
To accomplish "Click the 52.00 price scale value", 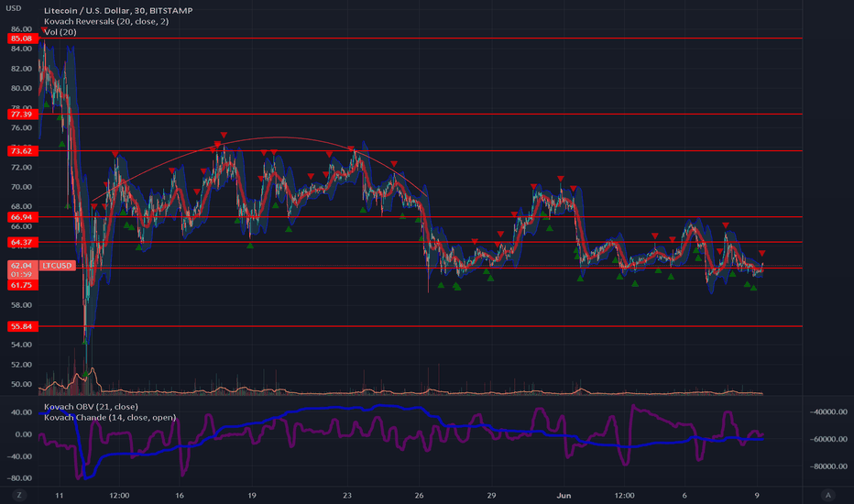I will 21,365.
